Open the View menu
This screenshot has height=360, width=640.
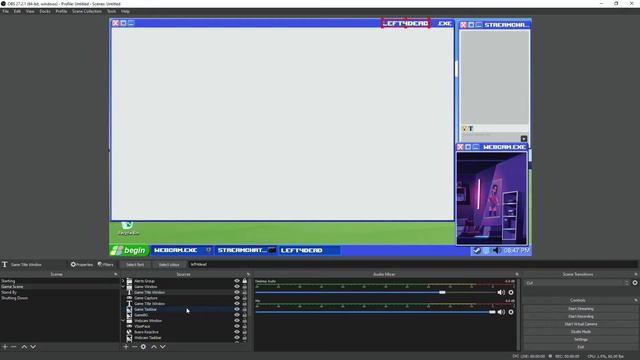point(30,11)
